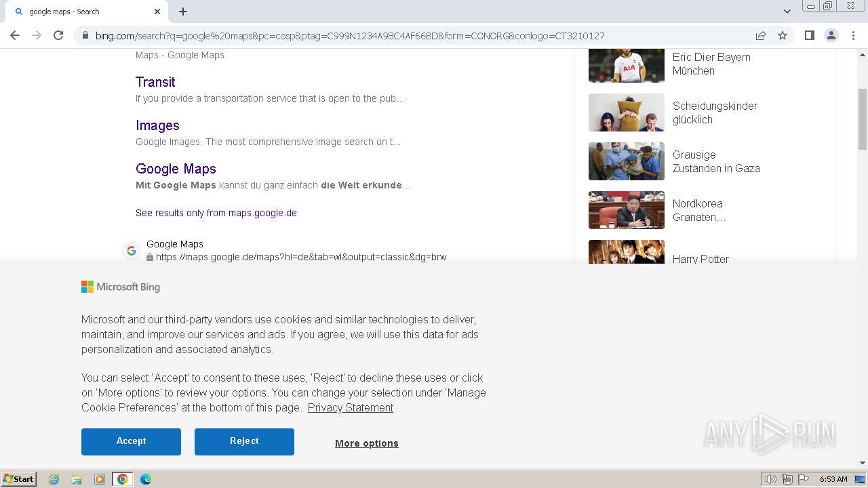Viewport: 868px width, 488px height.
Task: Click the taskbar clock showing 6:53 AM
Action: (833, 479)
